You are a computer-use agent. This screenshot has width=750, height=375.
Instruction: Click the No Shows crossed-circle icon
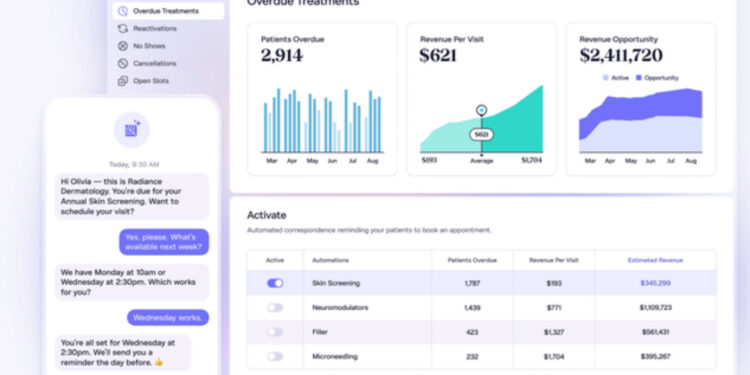(123, 46)
